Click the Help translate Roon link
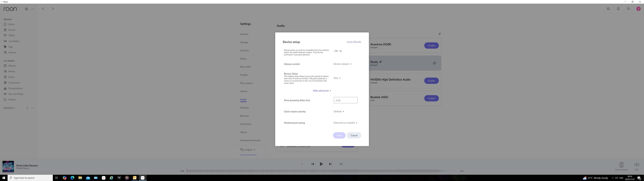This screenshot has width=644, height=181. (x=248, y=155)
